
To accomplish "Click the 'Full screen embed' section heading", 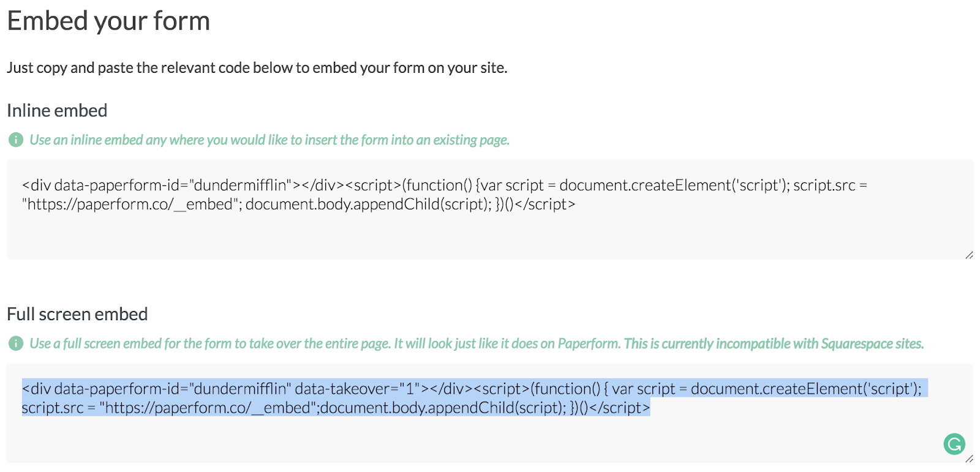I will point(77,315).
